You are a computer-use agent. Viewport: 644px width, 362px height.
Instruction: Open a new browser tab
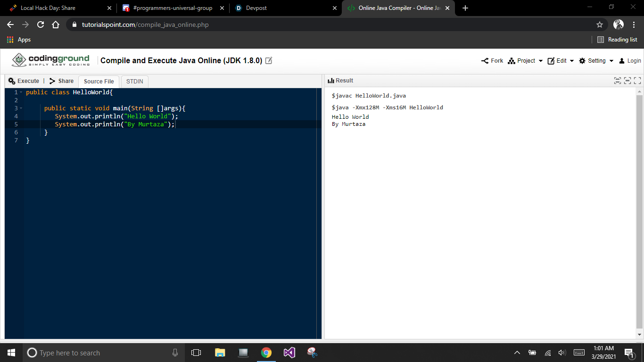[x=465, y=8]
